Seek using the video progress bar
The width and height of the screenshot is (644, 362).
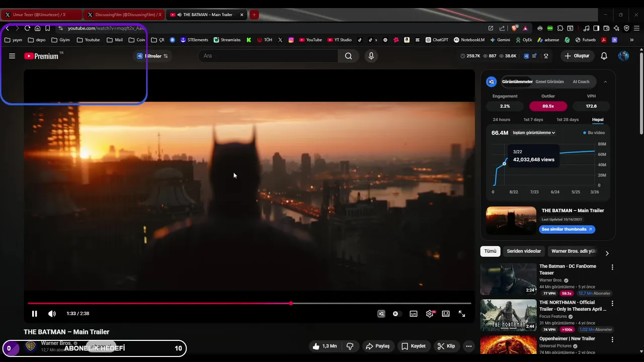249,303
